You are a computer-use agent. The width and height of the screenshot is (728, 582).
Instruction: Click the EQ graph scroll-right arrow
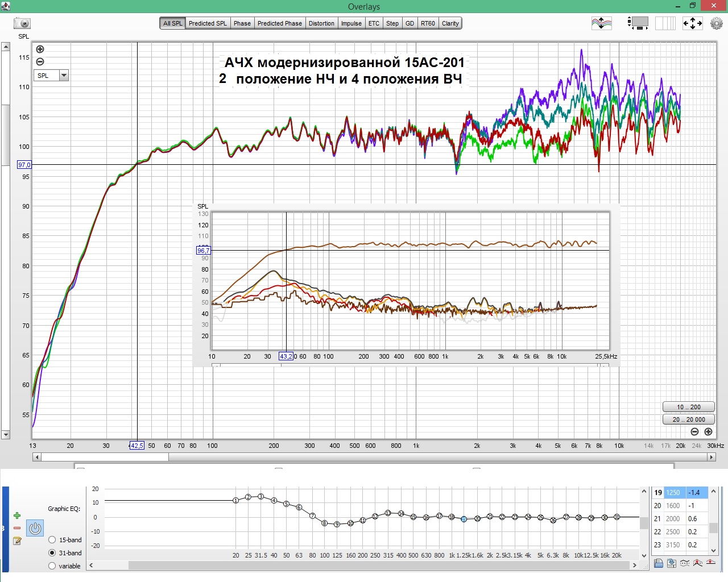click(635, 566)
